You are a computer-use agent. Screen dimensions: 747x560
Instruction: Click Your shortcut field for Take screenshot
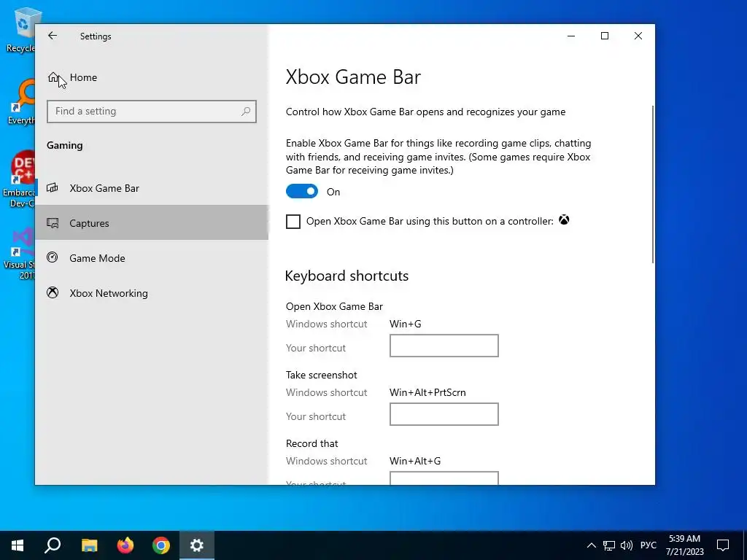tap(444, 414)
